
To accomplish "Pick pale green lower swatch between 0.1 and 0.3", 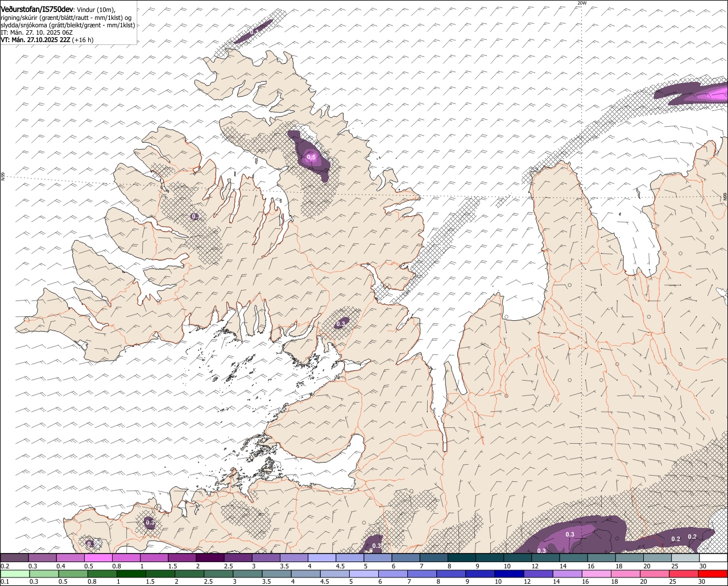I will [15, 573].
